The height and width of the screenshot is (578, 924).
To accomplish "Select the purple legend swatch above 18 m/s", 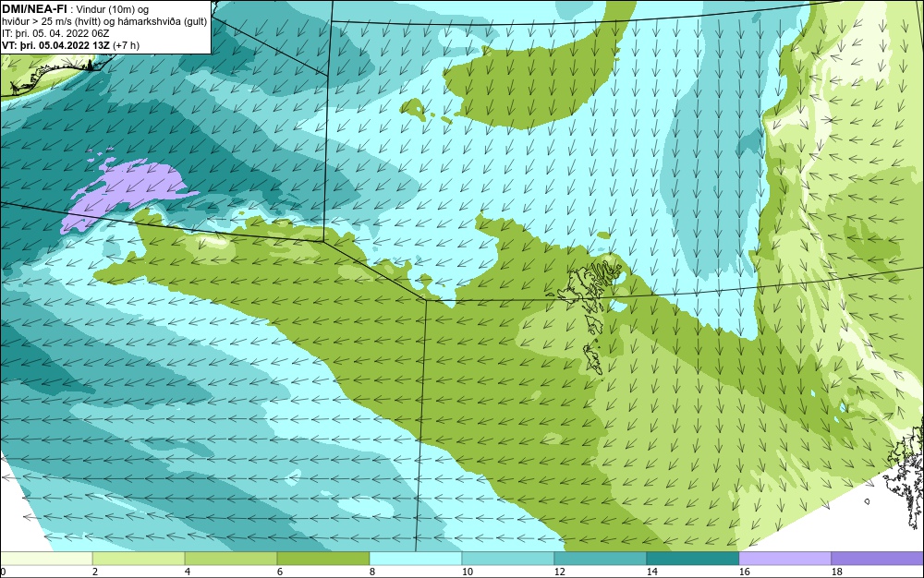I will pyautogui.click(x=878, y=559).
